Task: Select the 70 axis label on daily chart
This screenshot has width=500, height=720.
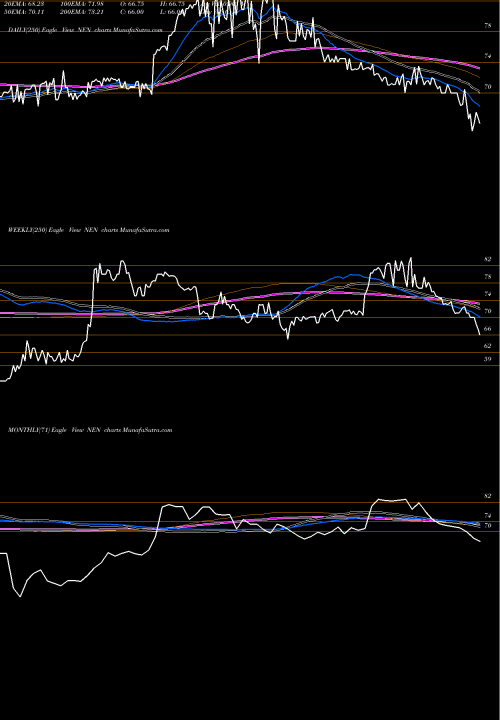Action: 488,86
